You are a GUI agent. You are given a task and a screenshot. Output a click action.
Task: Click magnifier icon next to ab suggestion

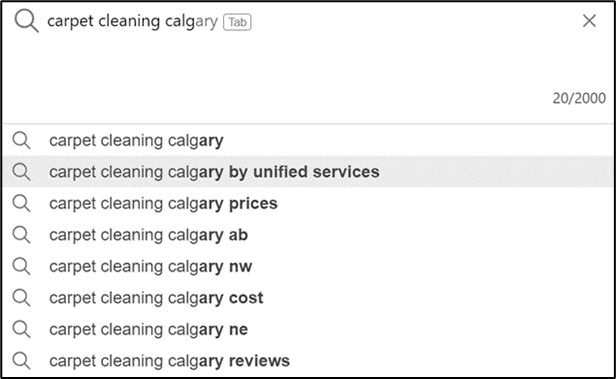[x=21, y=235]
